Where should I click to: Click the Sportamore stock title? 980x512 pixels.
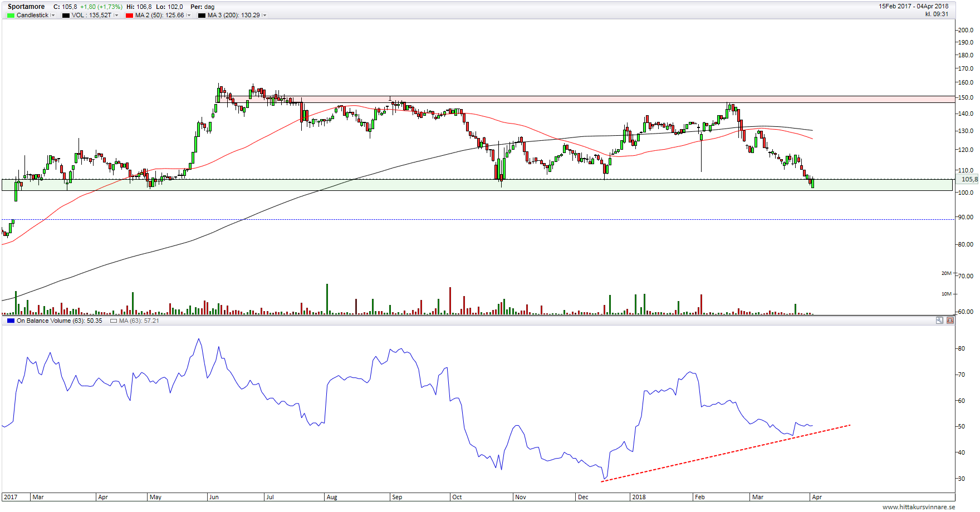tap(26, 7)
